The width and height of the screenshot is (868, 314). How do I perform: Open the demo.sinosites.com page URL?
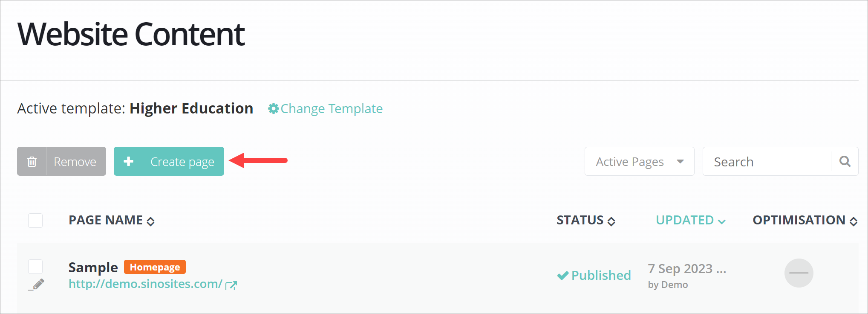click(145, 284)
